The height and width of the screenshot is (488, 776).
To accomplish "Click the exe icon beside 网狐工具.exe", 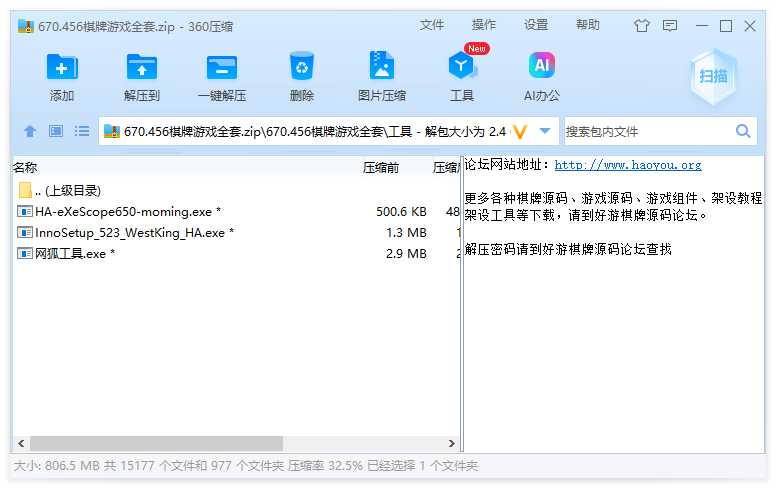I will [x=25, y=253].
